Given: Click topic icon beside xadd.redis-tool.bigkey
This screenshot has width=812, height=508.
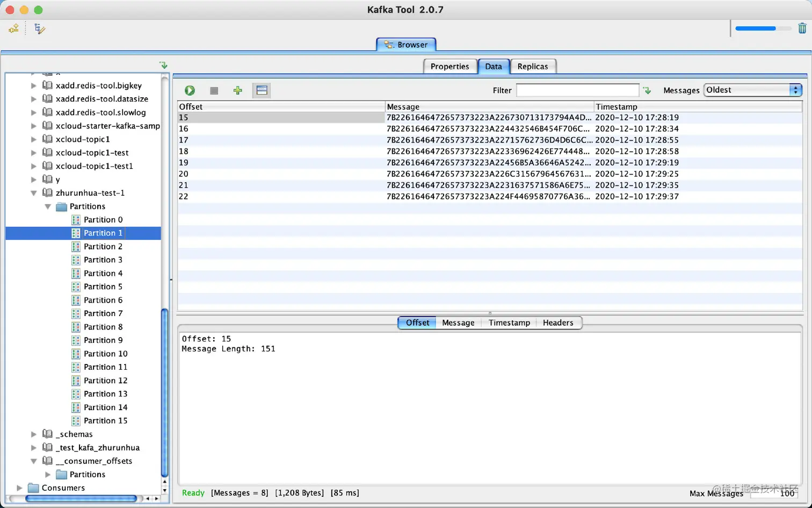Looking at the screenshot, I should (x=47, y=85).
